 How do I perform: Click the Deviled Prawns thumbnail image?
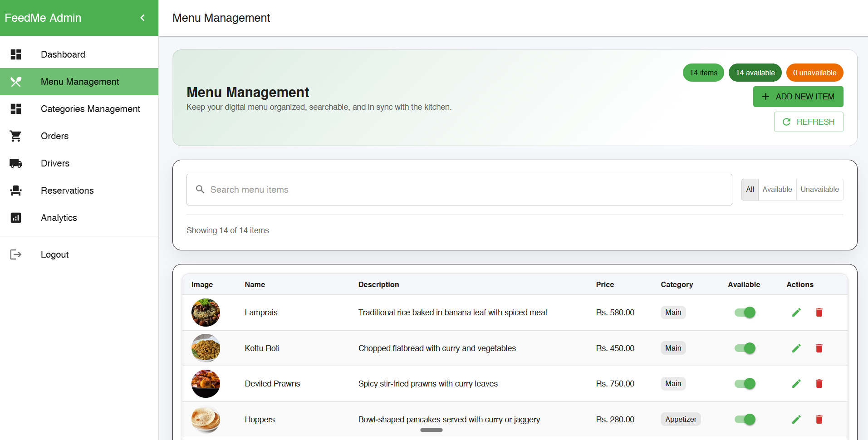pos(206,384)
